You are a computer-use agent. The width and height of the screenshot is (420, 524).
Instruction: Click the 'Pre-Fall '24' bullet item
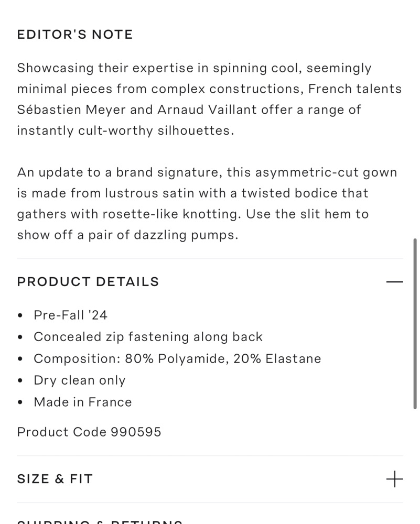(70, 315)
